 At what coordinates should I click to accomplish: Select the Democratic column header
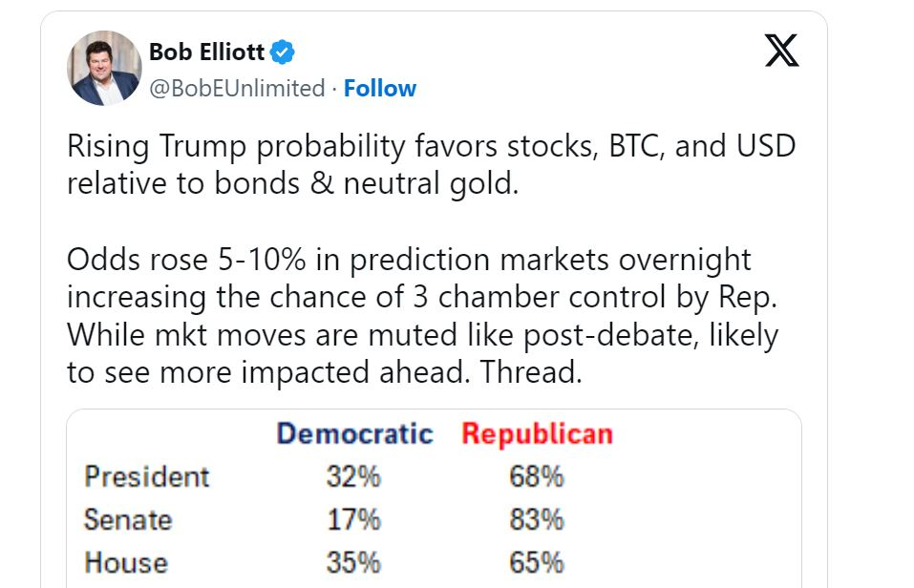click(354, 434)
